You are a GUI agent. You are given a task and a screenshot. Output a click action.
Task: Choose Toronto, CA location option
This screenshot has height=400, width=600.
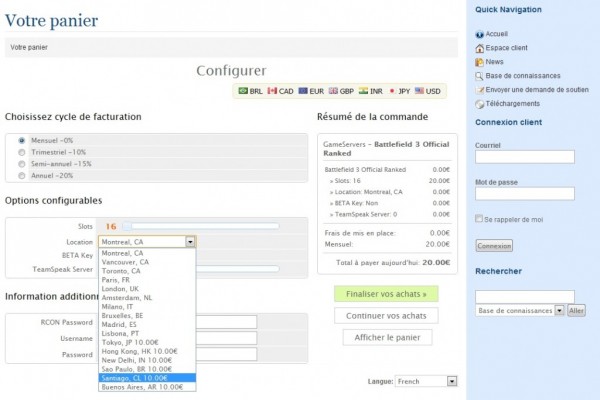pyautogui.click(x=147, y=271)
